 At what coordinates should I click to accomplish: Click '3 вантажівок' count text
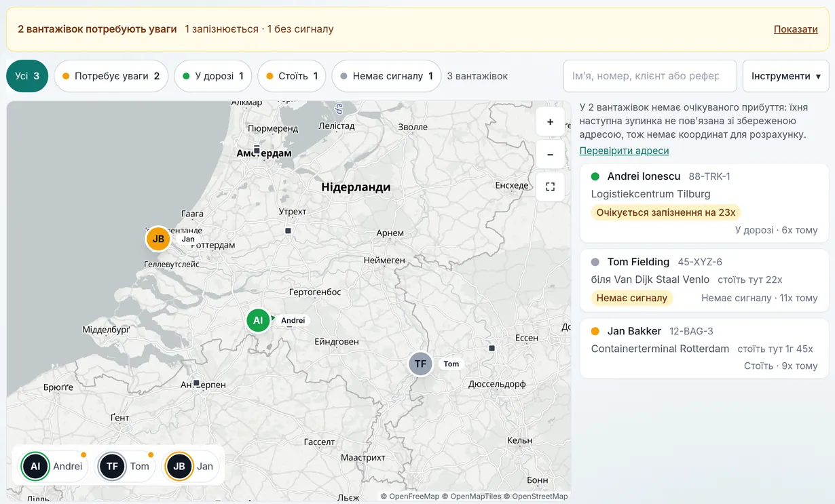(x=477, y=76)
